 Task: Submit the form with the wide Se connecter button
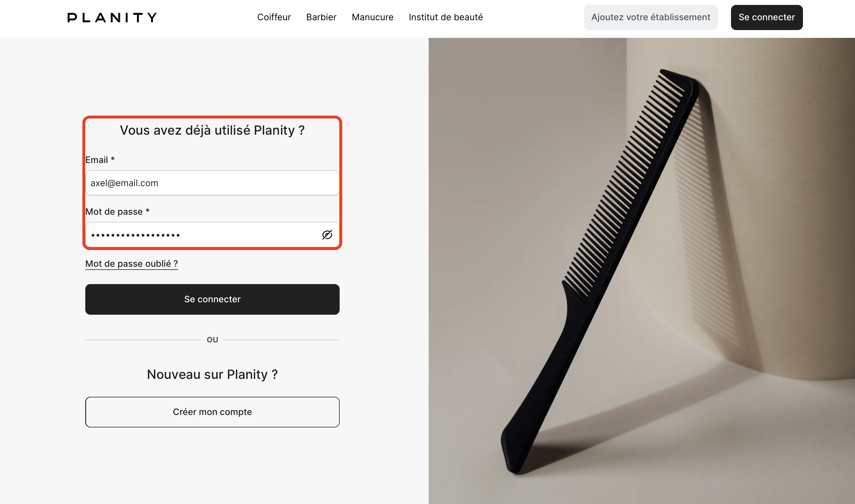point(212,299)
